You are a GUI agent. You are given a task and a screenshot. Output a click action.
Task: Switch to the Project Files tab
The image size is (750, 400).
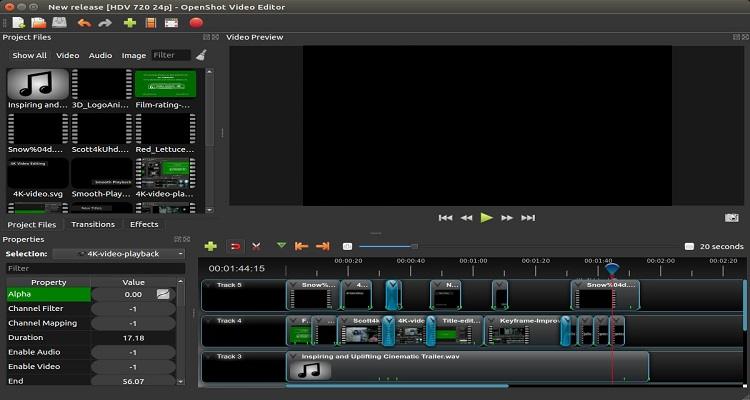click(x=32, y=224)
